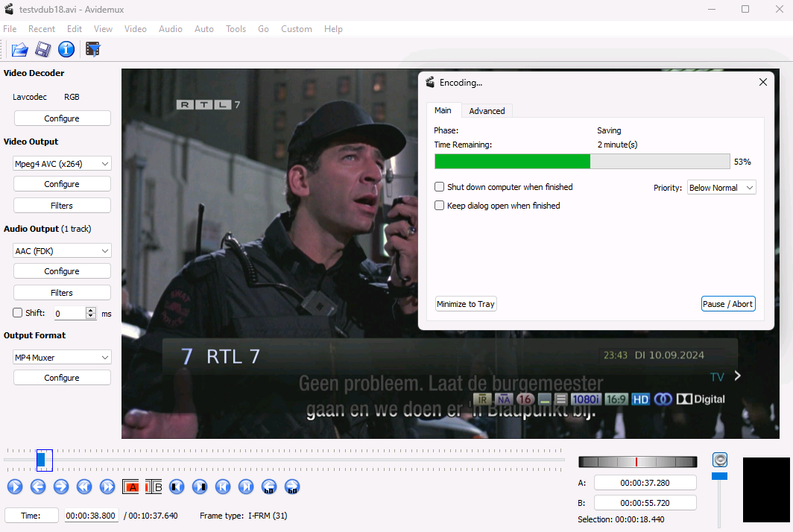Go back one frame with the left arrow
Viewport: 793px width, 532px height.
[38, 487]
